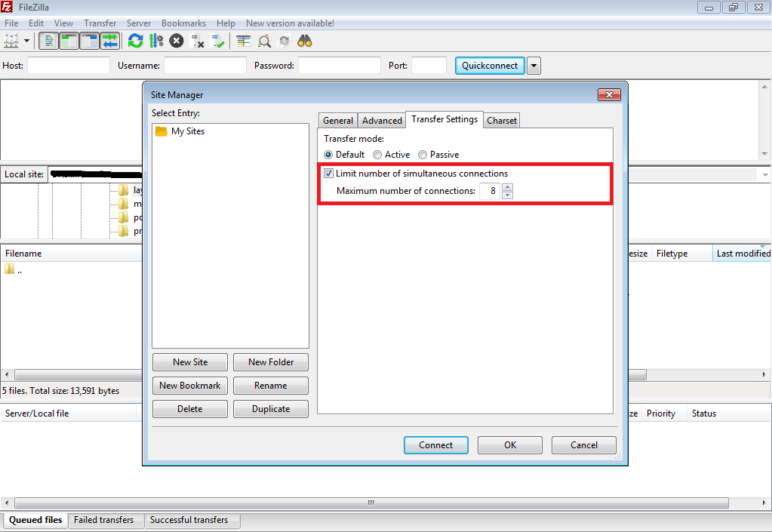
Task: Sort by Filename column header
Action: (72, 254)
